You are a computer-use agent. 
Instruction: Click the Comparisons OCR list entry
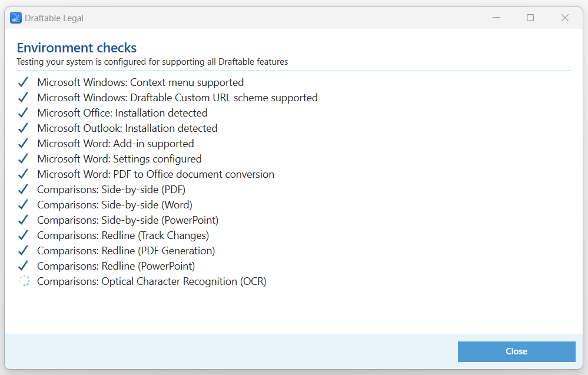pos(152,281)
